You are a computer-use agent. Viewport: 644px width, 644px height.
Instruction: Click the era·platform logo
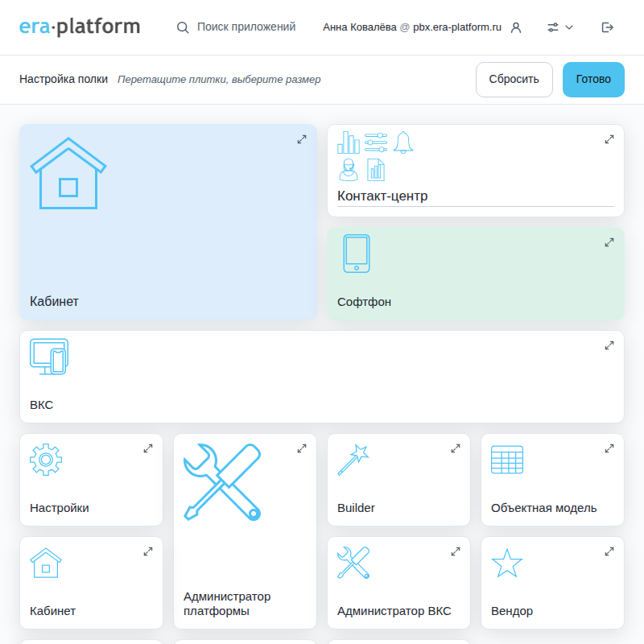tap(80, 27)
